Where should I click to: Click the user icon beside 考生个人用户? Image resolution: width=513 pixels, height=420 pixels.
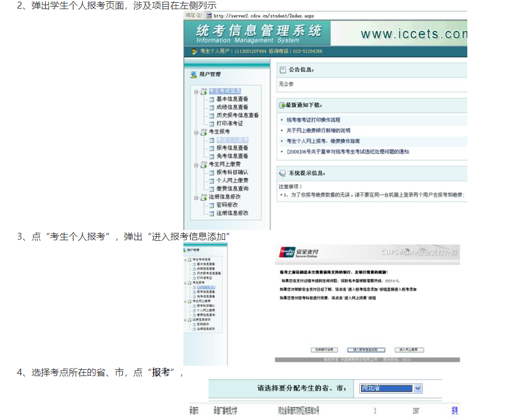[x=194, y=51]
